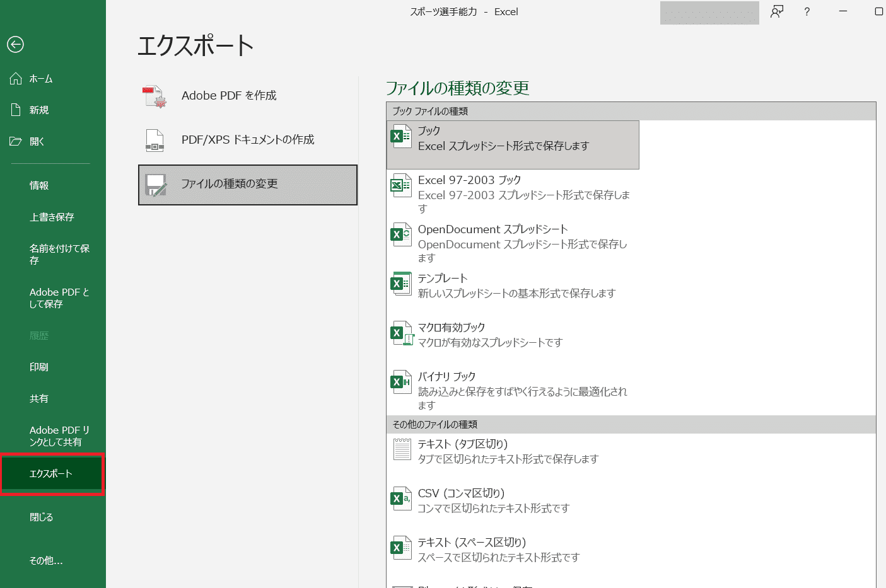
Task: Click the Adobe PDF creation icon
Action: point(154,96)
